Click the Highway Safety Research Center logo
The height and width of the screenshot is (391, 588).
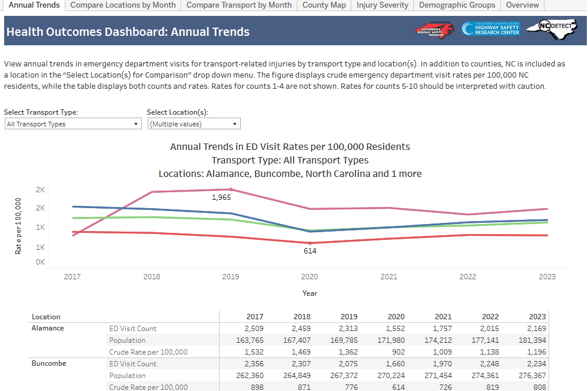(x=490, y=29)
